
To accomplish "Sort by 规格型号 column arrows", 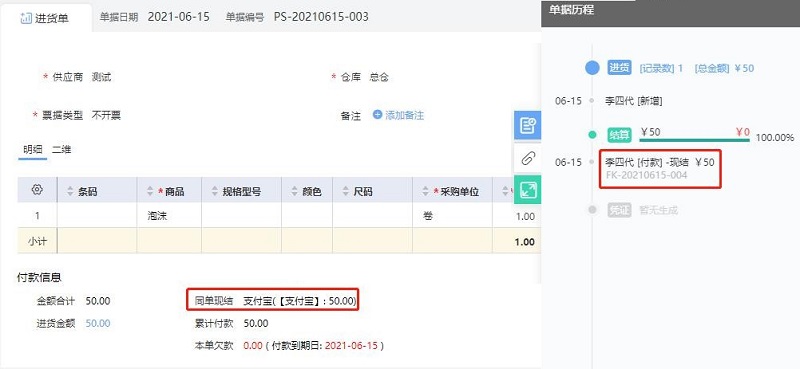I will tap(214, 191).
